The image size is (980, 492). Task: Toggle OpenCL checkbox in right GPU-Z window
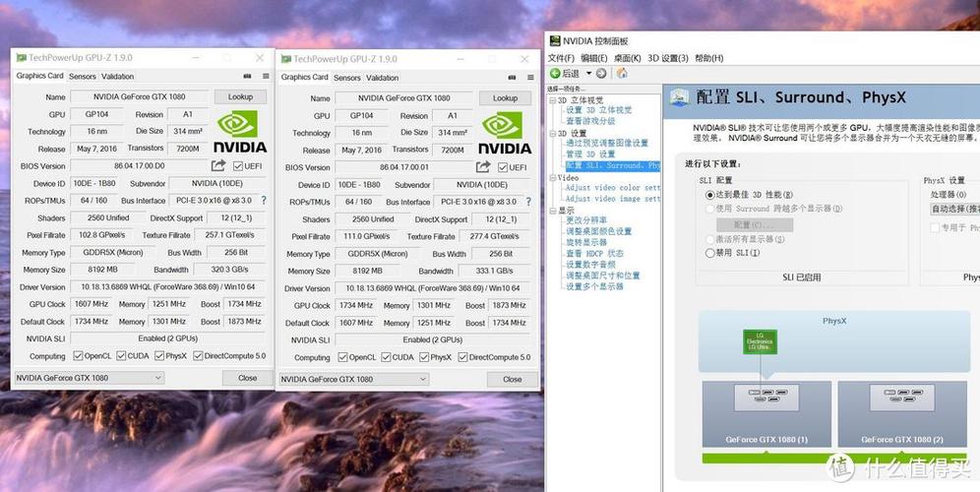(343, 357)
